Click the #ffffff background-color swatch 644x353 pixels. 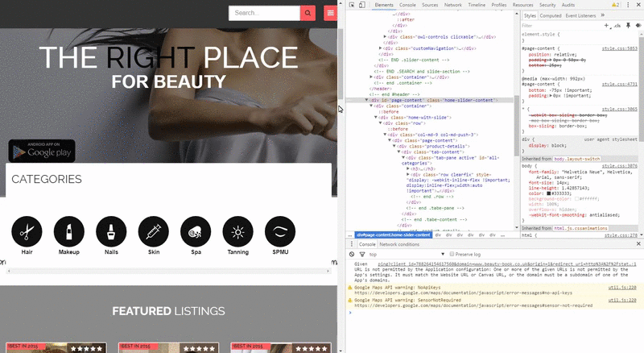[576, 199]
